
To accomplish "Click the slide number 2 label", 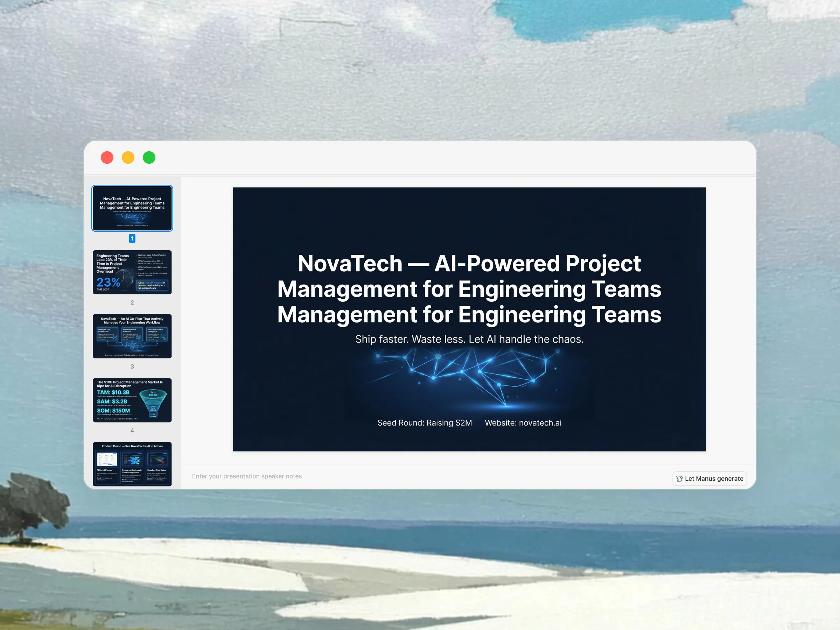I will coord(132,303).
